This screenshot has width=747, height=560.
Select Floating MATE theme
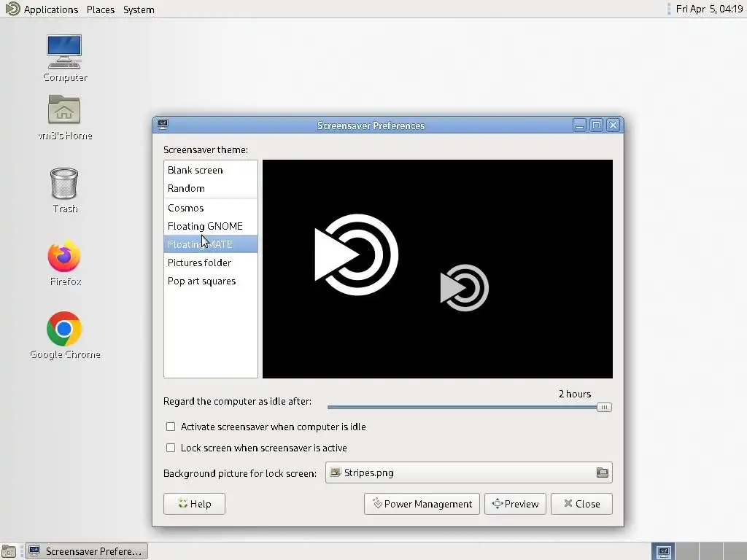211,244
